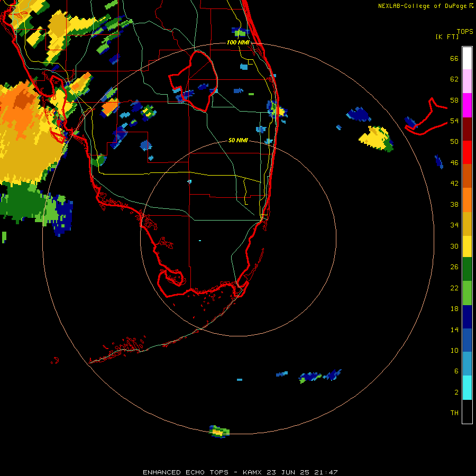The width and height of the screenshot is (476, 476).
Task: Click the 42 value on legend scale
Action: tap(454, 184)
